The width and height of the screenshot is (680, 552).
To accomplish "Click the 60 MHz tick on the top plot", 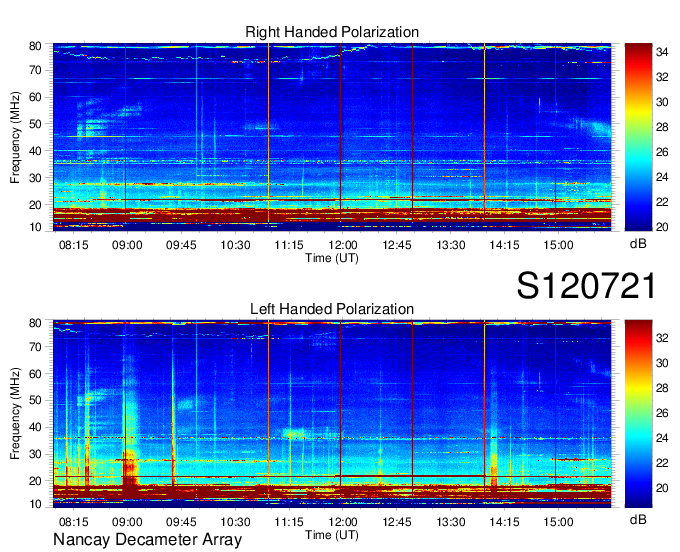I will pos(35,97).
